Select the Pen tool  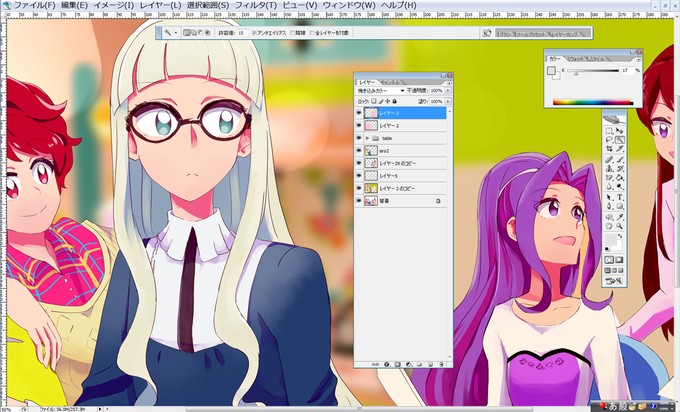pos(609,207)
